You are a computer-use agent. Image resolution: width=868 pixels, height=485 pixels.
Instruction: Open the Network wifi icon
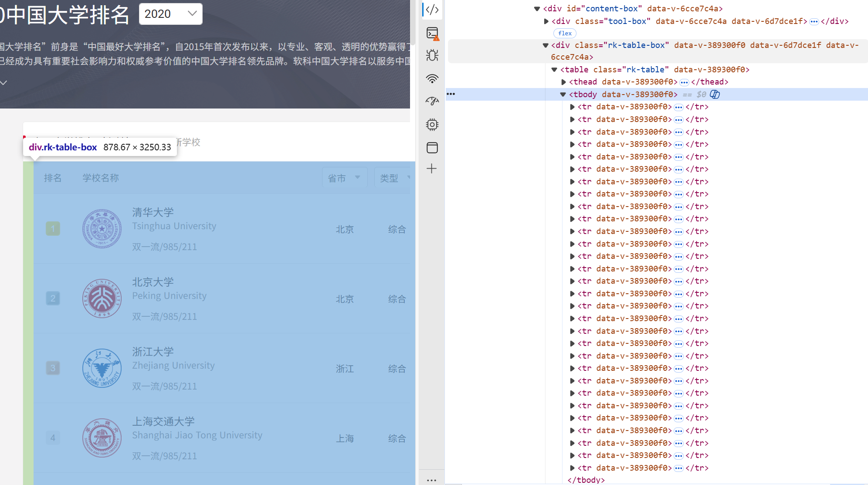[432, 78]
